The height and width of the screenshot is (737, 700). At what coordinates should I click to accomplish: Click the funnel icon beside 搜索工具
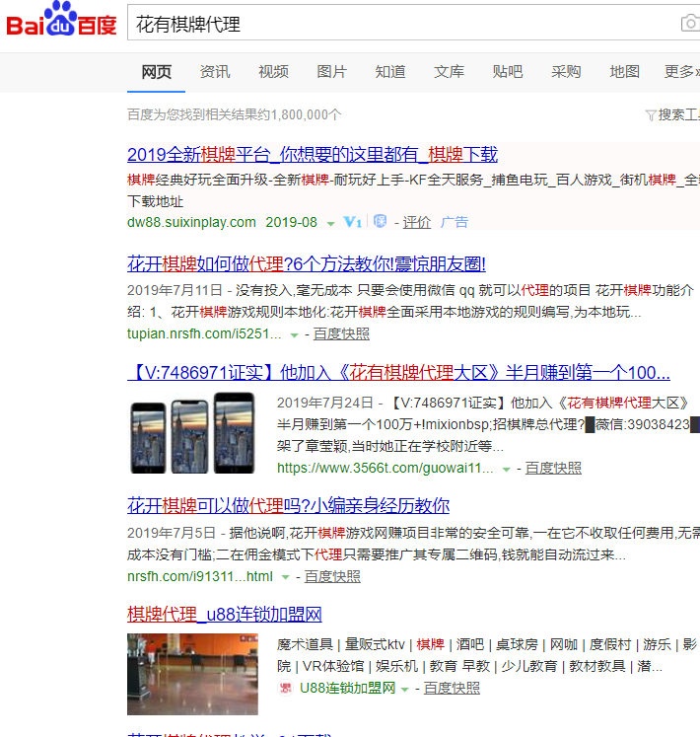(x=651, y=115)
